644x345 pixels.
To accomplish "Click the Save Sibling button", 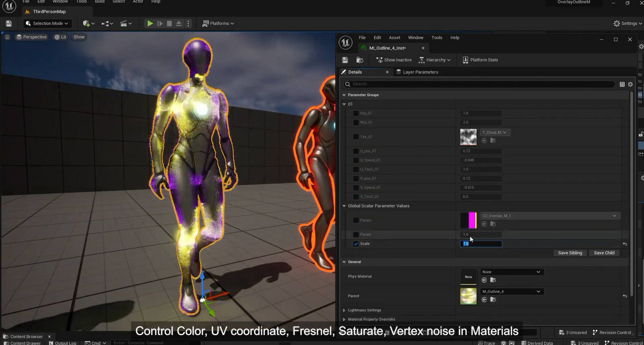I will [570, 253].
